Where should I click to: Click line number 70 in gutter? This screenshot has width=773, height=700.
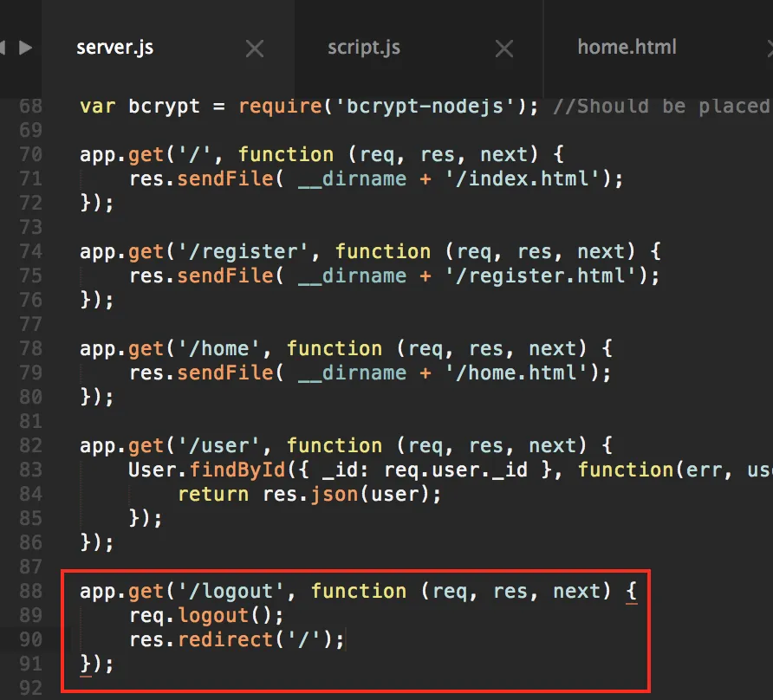click(x=30, y=155)
